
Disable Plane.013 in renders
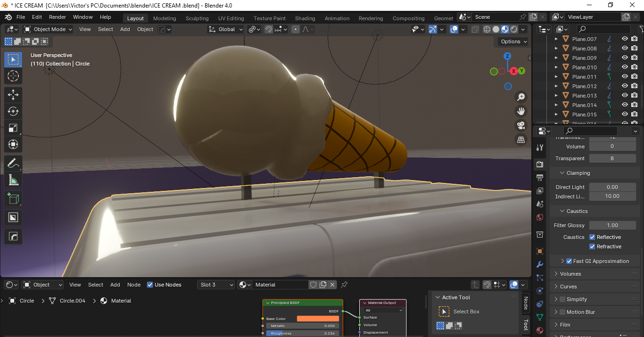[635, 96]
